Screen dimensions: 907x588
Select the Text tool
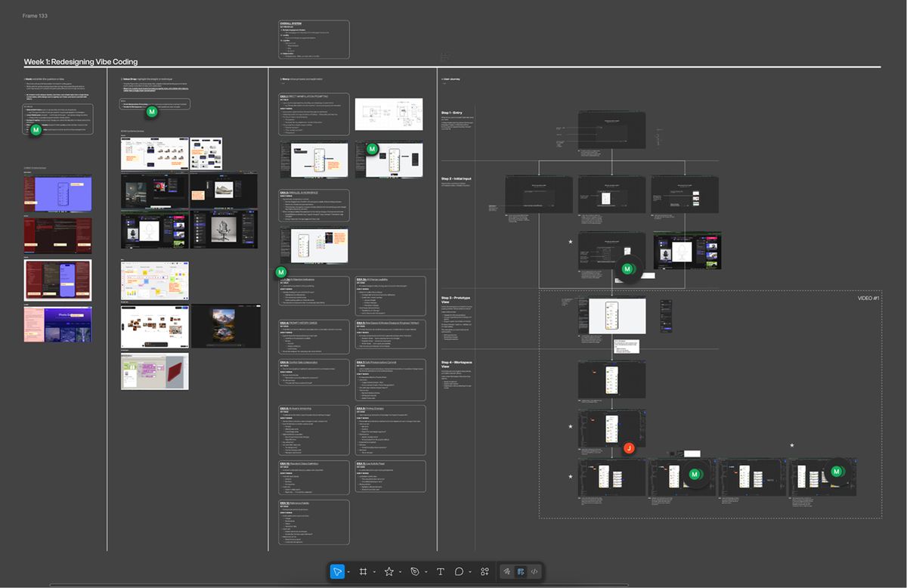(x=440, y=571)
